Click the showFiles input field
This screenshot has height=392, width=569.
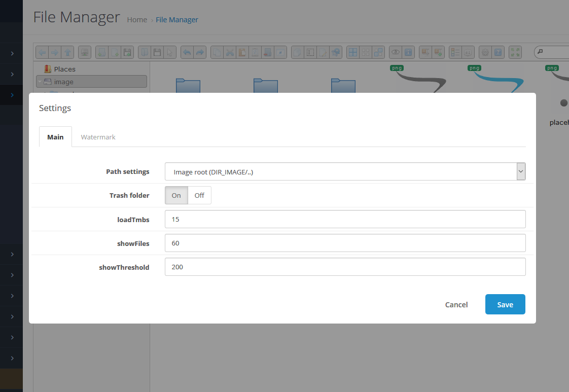click(x=345, y=243)
